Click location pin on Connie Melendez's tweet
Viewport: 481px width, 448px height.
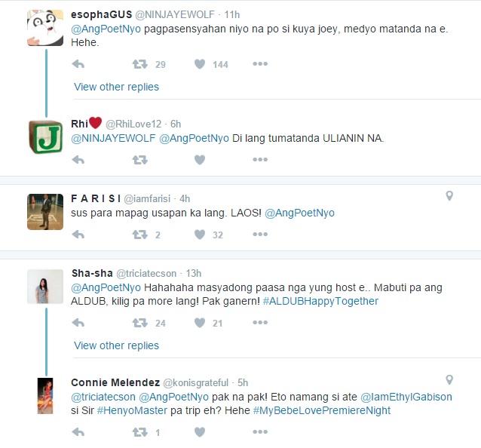[x=449, y=380]
